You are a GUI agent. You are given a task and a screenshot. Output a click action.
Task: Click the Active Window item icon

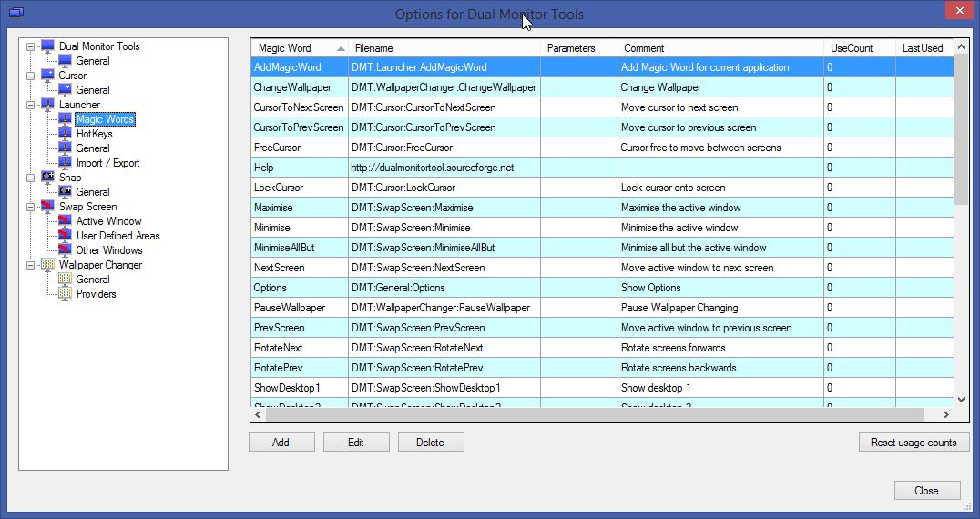point(65,221)
